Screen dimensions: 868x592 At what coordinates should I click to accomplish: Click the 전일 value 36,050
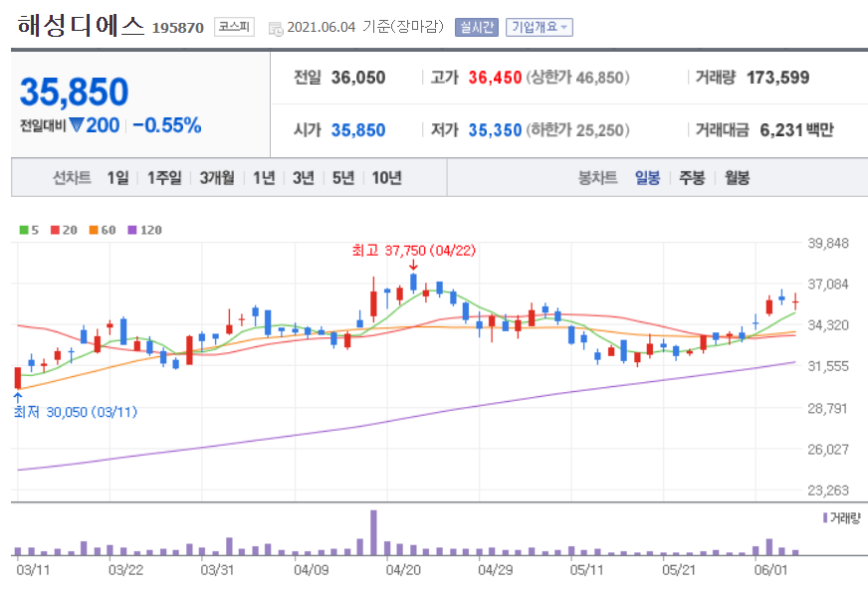pyautogui.click(x=358, y=78)
